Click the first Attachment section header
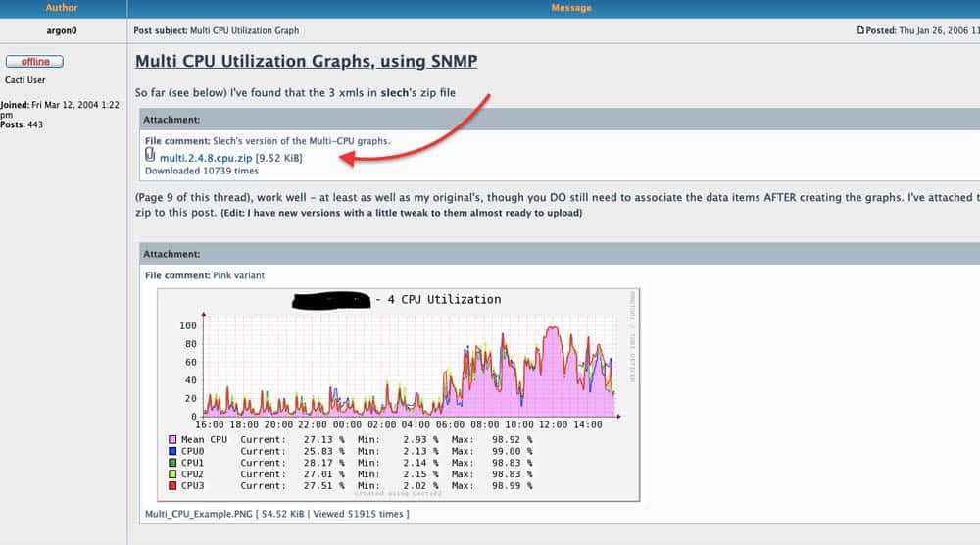 172,120
